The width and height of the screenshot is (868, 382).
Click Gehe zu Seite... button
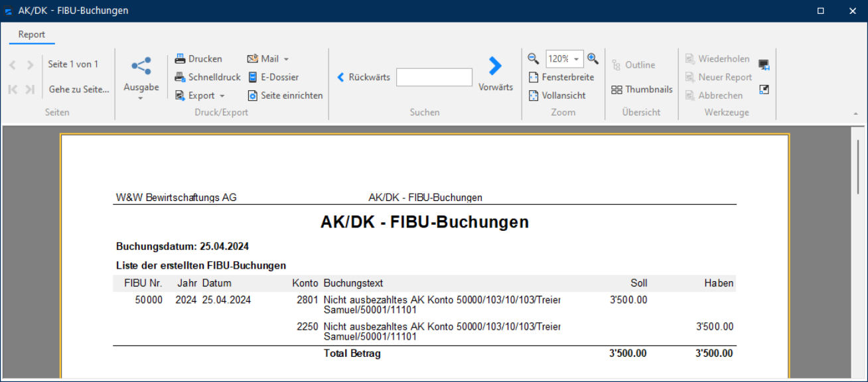pyautogui.click(x=79, y=90)
